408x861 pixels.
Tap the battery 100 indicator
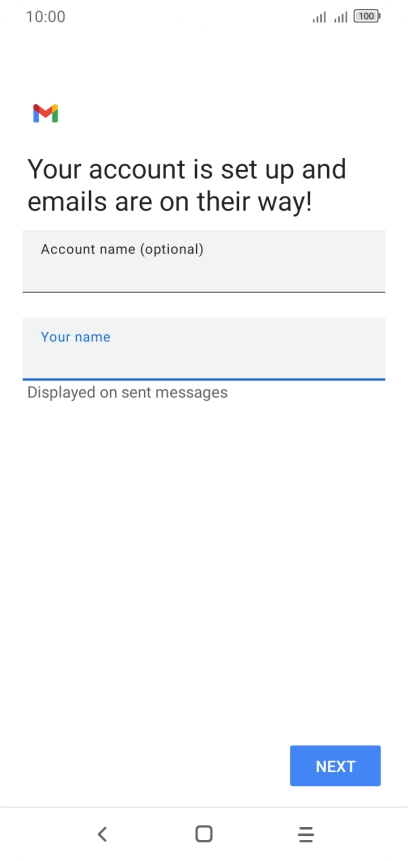(x=367, y=16)
